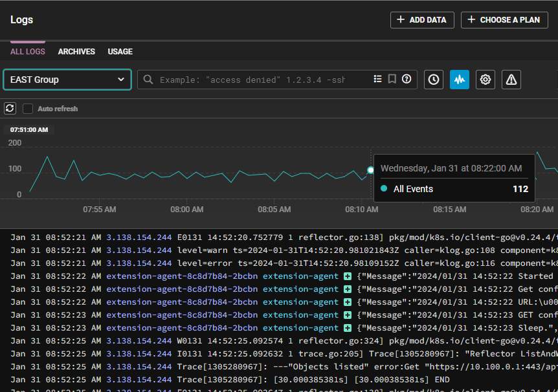Open search help question mark icon
Screen dimensions: 558x392
(407, 80)
